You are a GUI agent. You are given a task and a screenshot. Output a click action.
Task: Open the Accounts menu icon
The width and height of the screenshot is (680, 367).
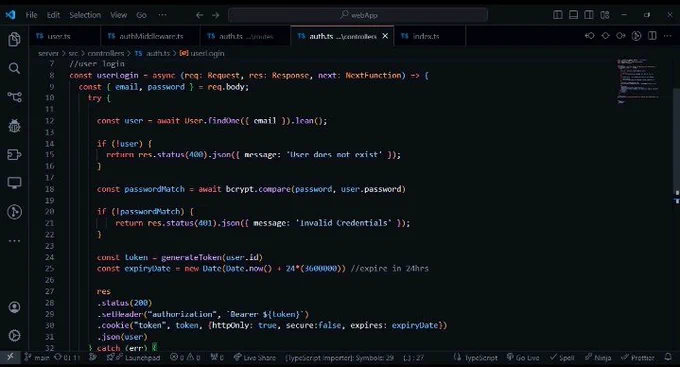pos(14,308)
